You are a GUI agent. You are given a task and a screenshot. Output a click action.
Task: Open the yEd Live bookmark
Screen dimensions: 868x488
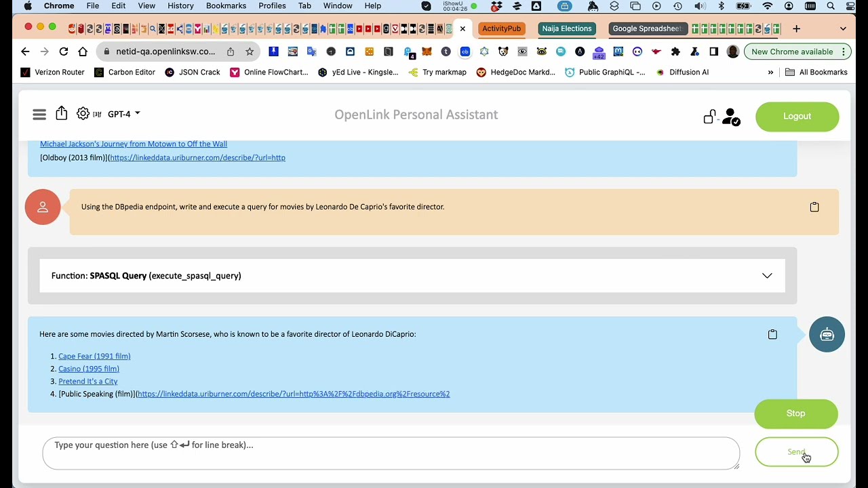[x=358, y=72]
